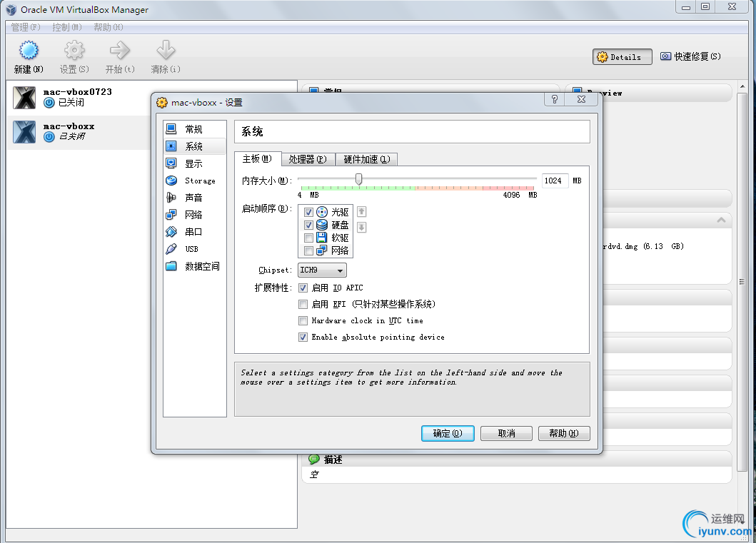Click the 软驱 floppy boot icon
Viewport: 756px width, 543px height.
pos(321,238)
